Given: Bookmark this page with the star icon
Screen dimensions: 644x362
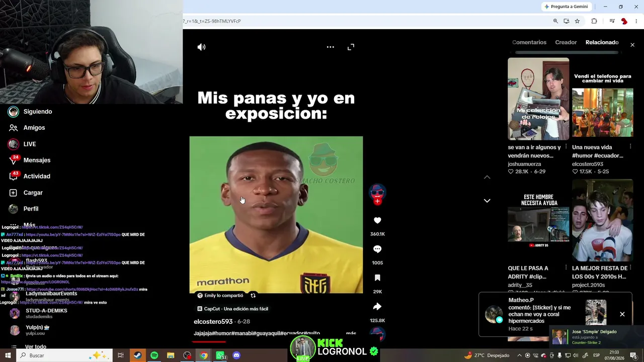Looking at the screenshot, I should coord(577,21).
